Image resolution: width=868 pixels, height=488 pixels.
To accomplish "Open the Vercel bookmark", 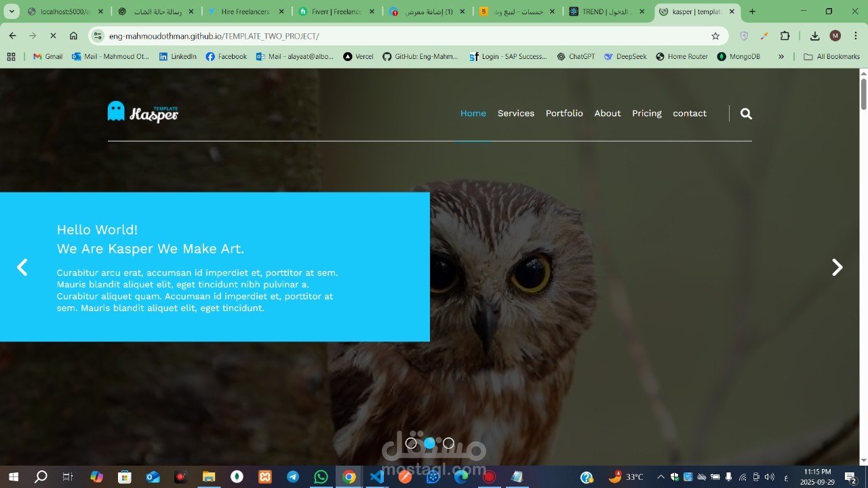I will coord(358,57).
